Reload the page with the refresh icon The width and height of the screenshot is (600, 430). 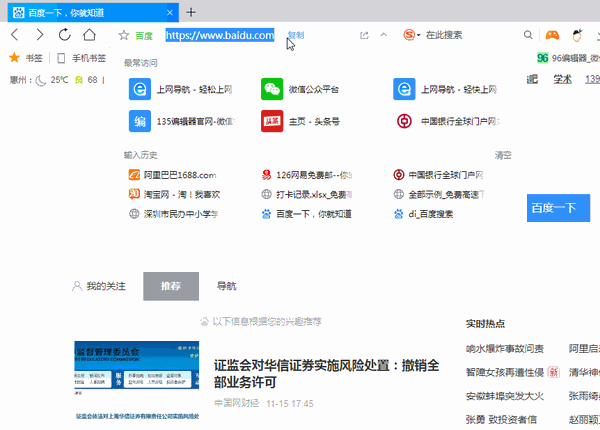(65, 35)
